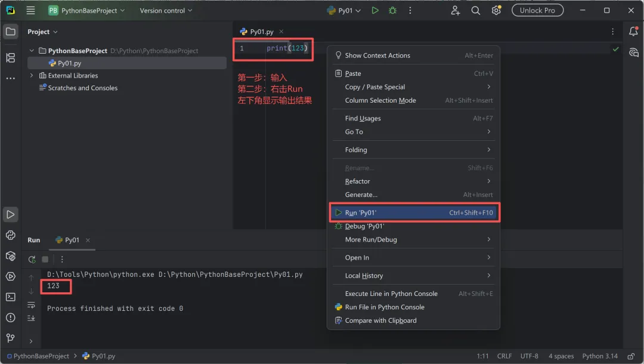Viewport: 644px width, 364px height.
Task: Open the AI Assistant icon in right sidebar
Action: pyautogui.click(x=633, y=52)
